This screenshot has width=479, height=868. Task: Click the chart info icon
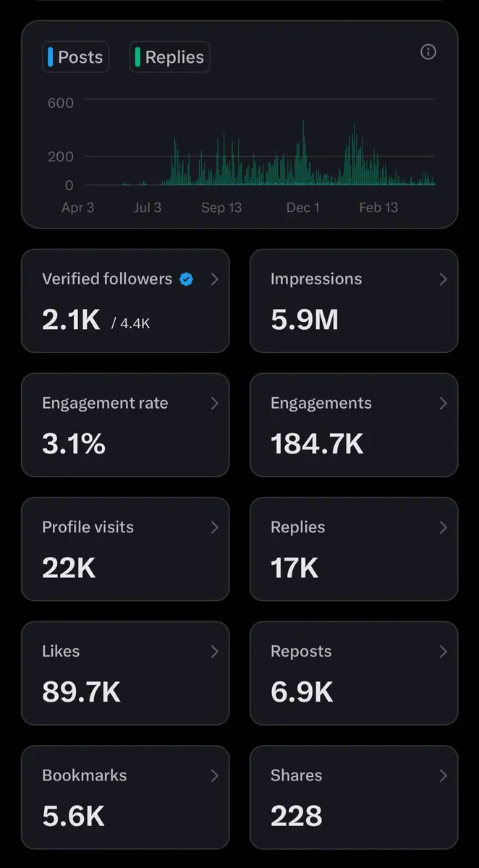[428, 52]
